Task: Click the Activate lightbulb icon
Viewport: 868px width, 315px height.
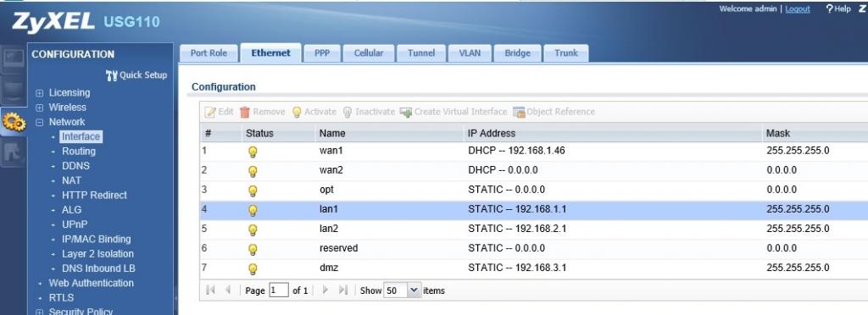Action: (x=297, y=112)
